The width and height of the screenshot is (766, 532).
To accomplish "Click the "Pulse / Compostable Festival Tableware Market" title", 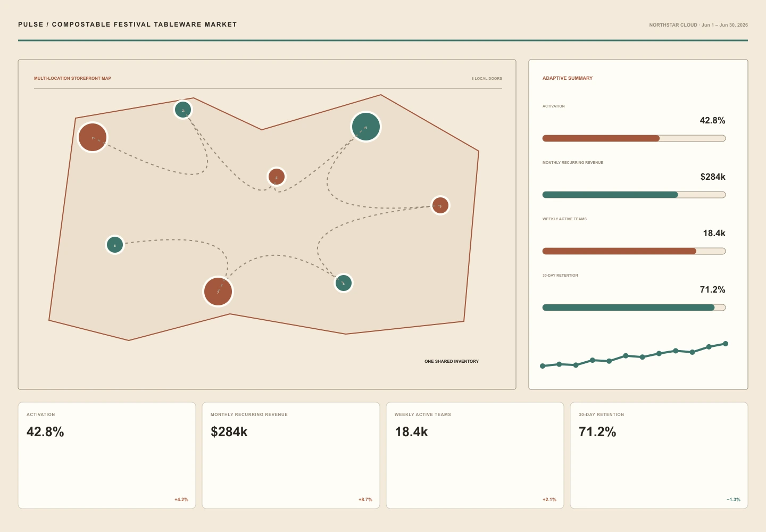I will 128,24.
